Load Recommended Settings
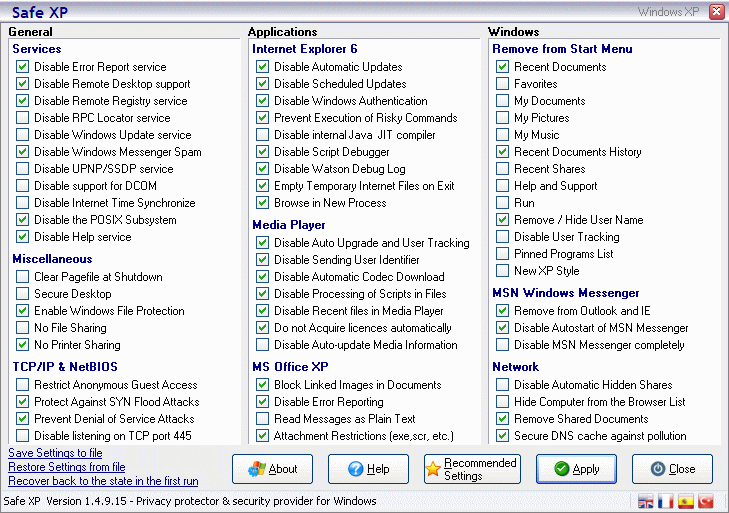Screen dimensions: 729x513 (472, 469)
